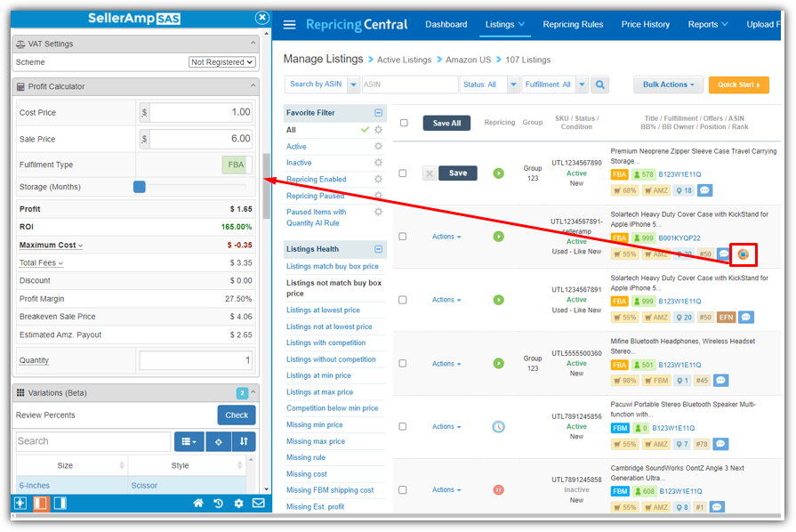The image size is (796, 532).
Task: Open the Reports nav menu
Action: (x=708, y=24)
